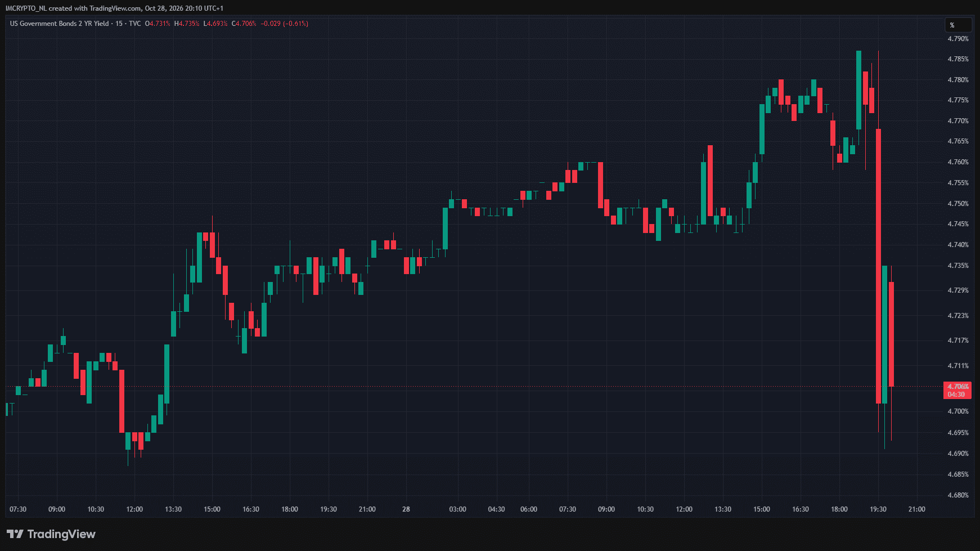Screen dimensions: 980x551
Task: Click the 4.790% price scale label
Action: 958,39
